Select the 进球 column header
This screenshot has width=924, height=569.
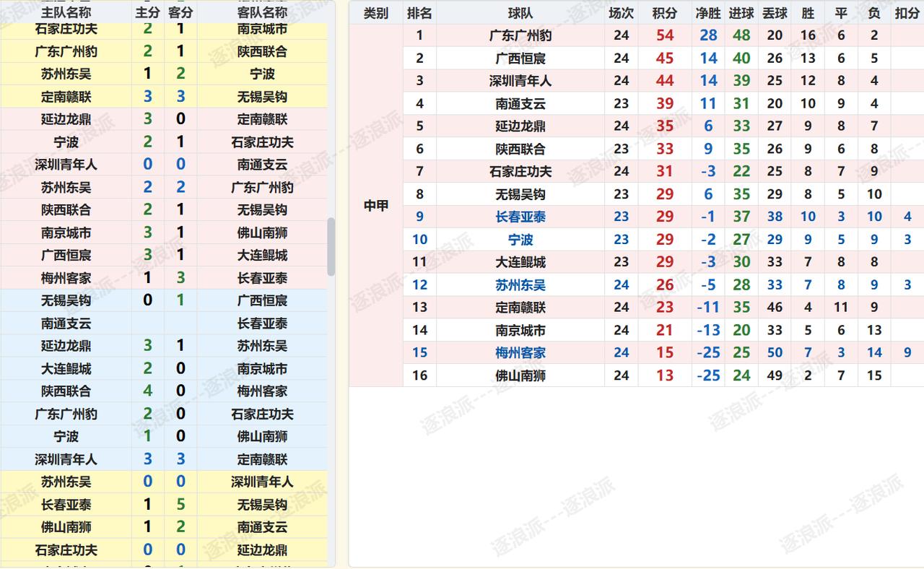click(741, 13)
